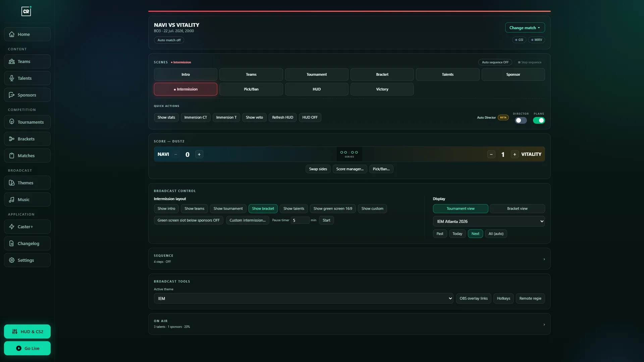Select the active Intermission scene
The height and width of the screenshot is (362, 644).
click(185, 89)
